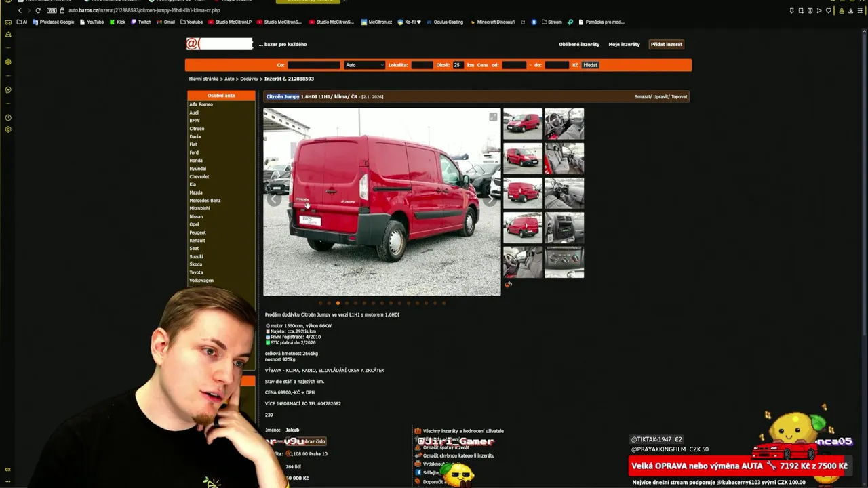
Task: Open the Studio McCitronLP bookmark
Action: [x=230, y=22]
